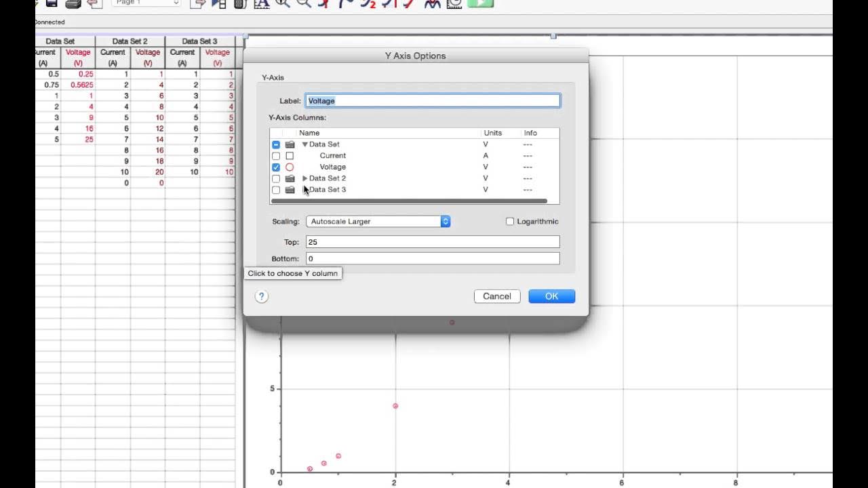Image resolution: width=868 pixels, height=488 pixels.
Task: Open the Scaling Autoscale Larger dropdown
Action: click(378, 222)
